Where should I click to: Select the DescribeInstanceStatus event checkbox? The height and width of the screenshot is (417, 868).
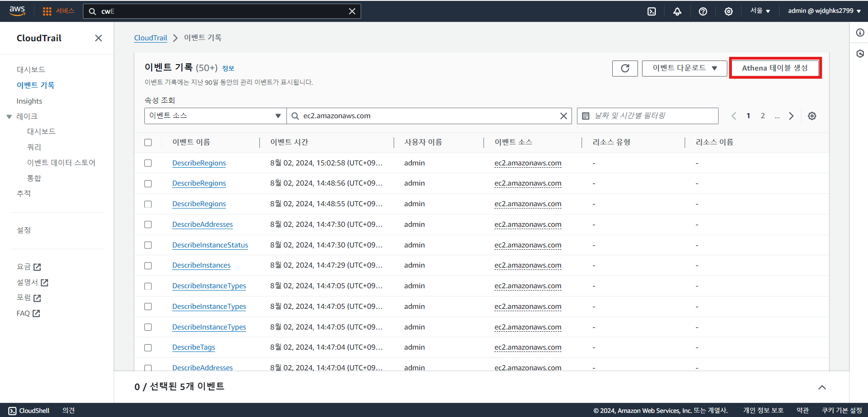[148, 245]
